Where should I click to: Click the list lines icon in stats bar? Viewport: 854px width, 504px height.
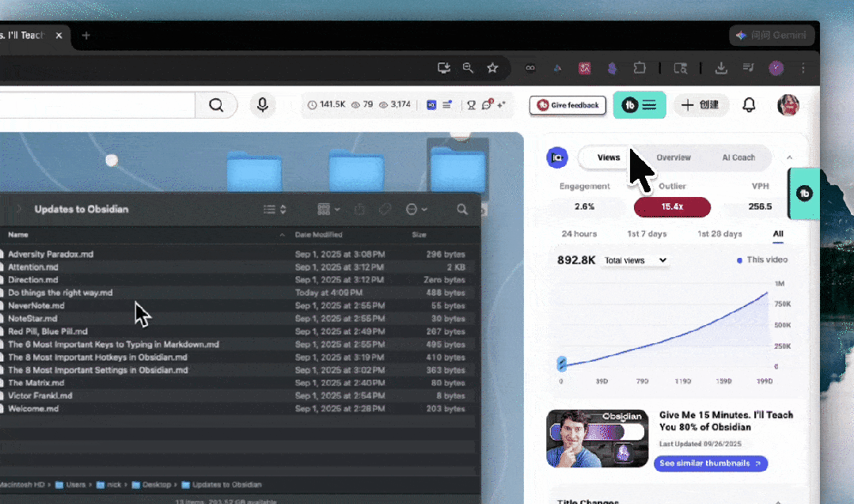click(x=447, y=104)
